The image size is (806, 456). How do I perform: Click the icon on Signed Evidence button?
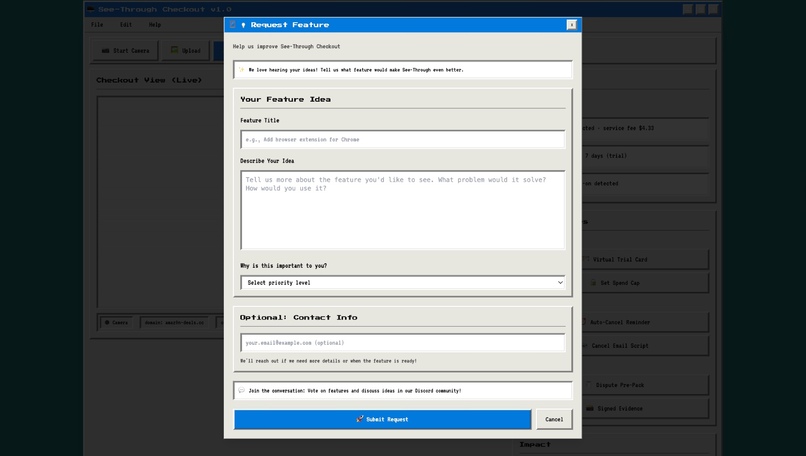[590, 408]
